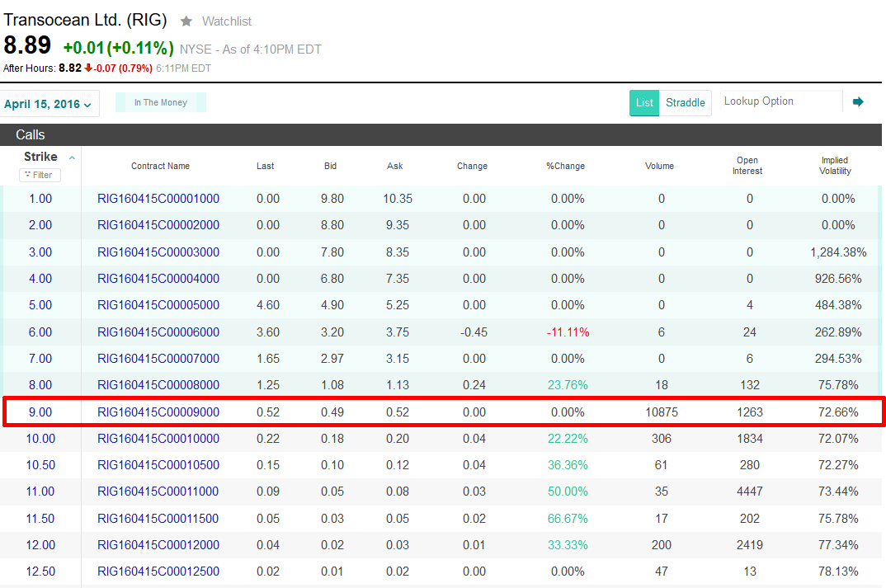Select the 10.35 ask price cell
This screenshot has width=886, height=588.
(x=398, y=199)
